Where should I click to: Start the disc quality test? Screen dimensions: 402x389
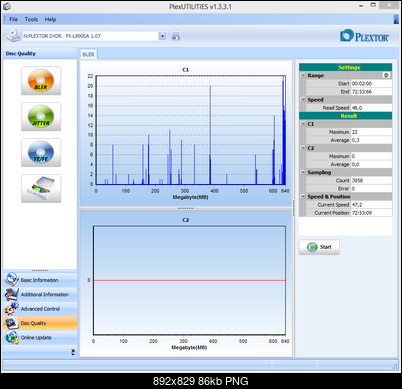pyautogui.click(x=319, y=247)
